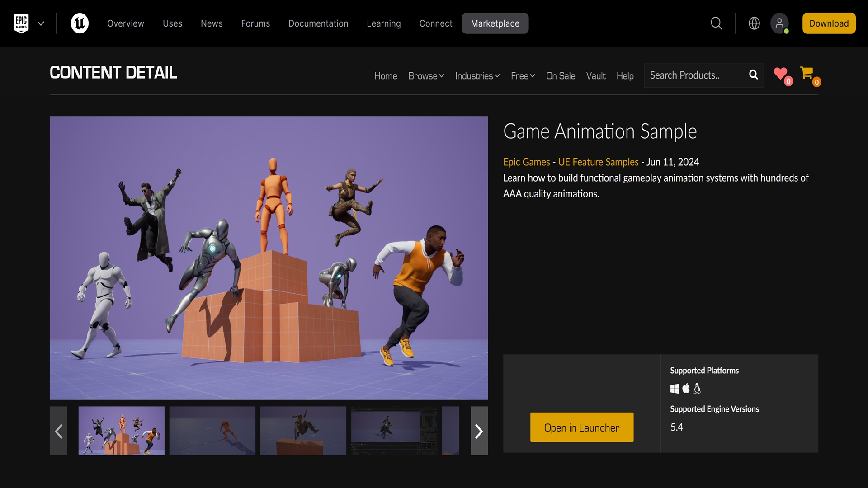Click the Unreal Engine logo icon

click(x=80, y=23)
